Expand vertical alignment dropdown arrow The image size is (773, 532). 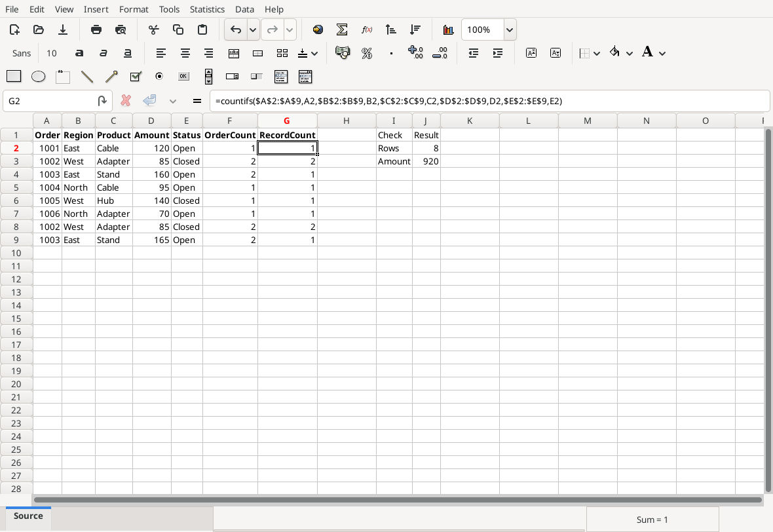pos(314,53)
